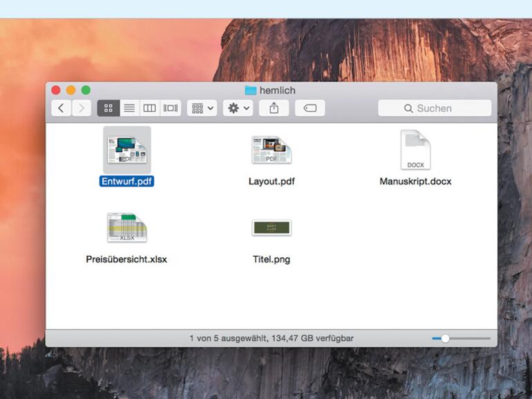The image size is (532, 399).
Task: Select the Titel.png image thumbnail
Action: pyautogui.click(x=272, y=228)
